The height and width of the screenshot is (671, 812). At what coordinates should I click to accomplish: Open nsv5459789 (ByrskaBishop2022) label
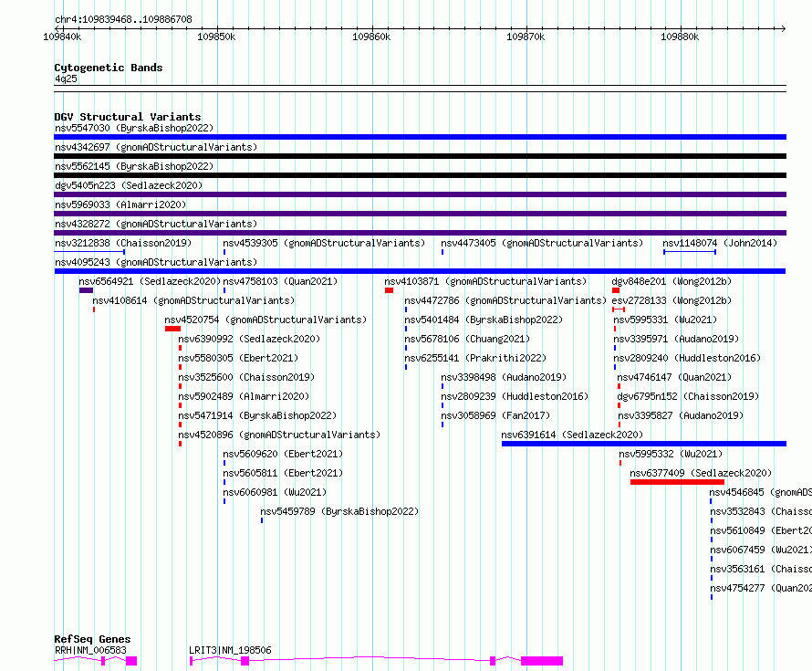[x=339, y=511]
